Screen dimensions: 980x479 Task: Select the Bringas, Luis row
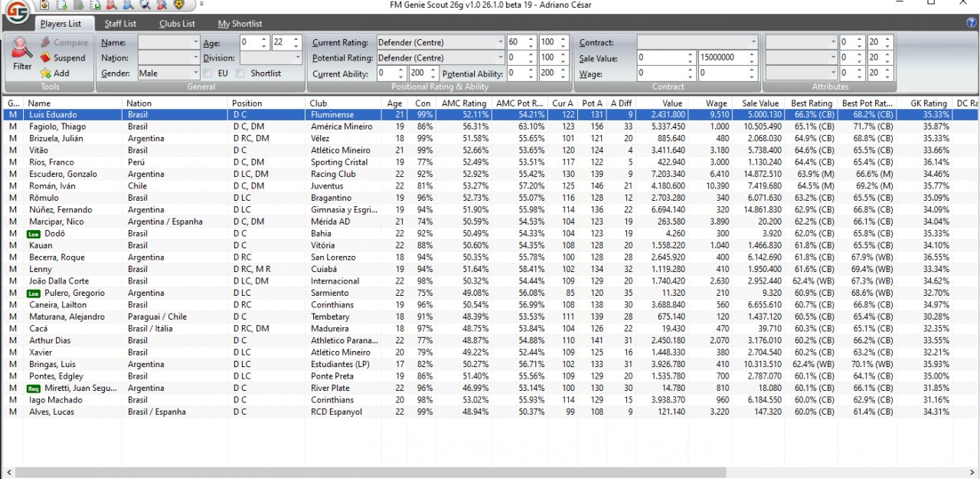490,365
